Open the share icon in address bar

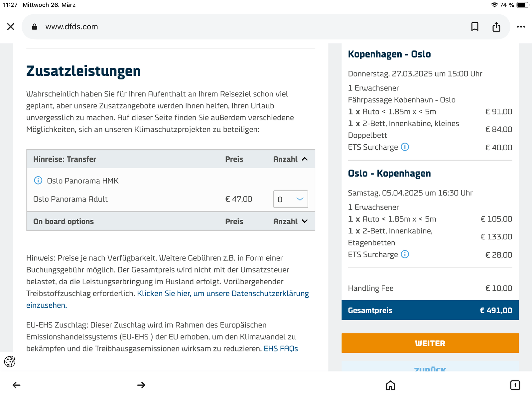click(x=496, y=27)
